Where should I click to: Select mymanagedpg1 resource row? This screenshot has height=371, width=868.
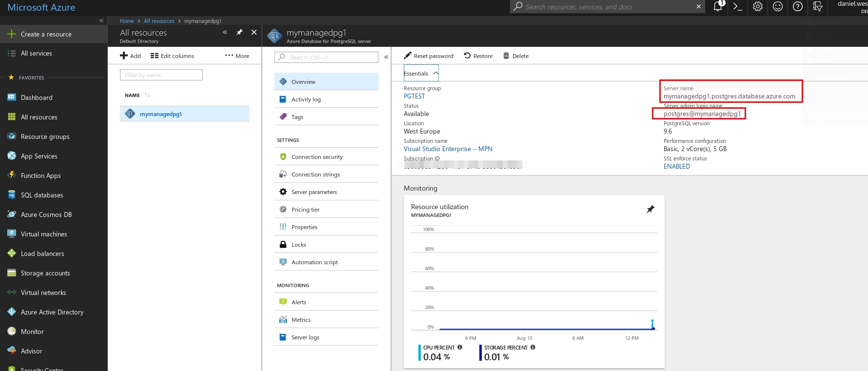coord(184,114)
